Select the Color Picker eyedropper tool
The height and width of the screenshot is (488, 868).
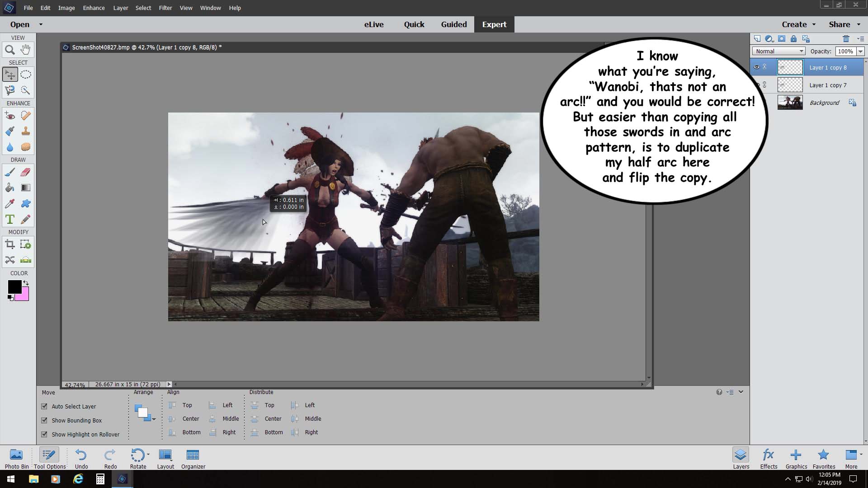pos(10,203)
